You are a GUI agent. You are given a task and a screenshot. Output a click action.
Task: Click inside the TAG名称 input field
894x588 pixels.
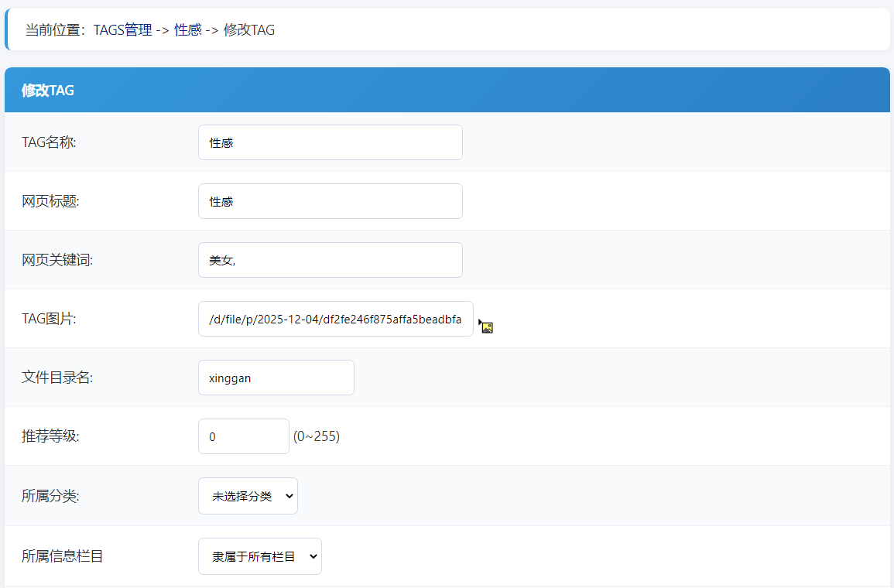(330, 142)
